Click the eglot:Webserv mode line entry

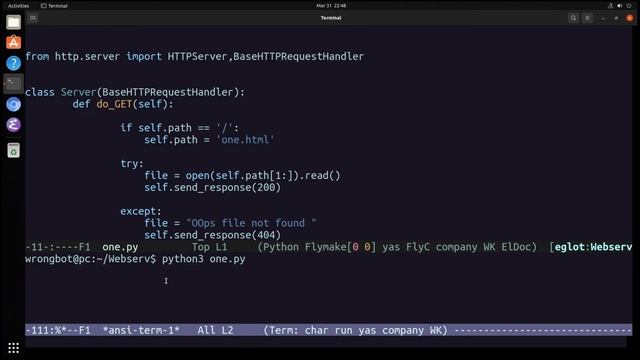tap(593, 247)
